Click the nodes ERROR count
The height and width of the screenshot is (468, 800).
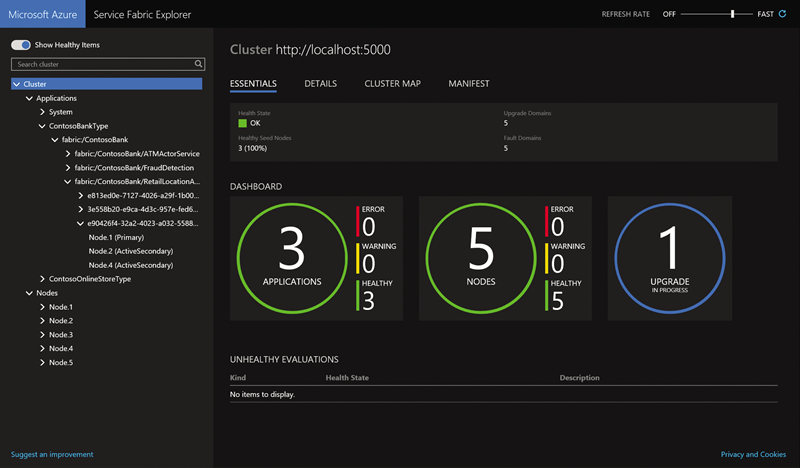[x=558, y=227]
